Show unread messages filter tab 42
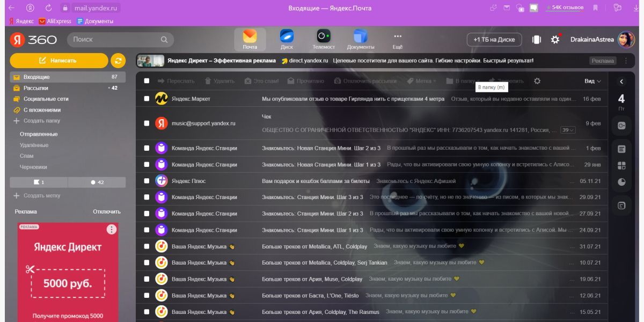644x322 pixels. point(97,182)
